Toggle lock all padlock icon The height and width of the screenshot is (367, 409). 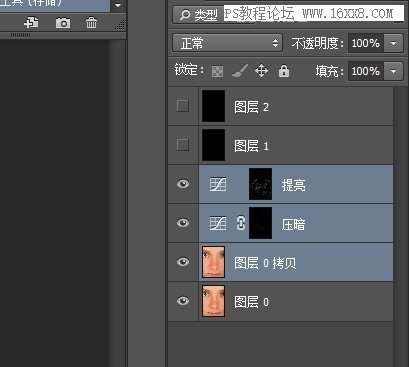[x=284, y=71]
